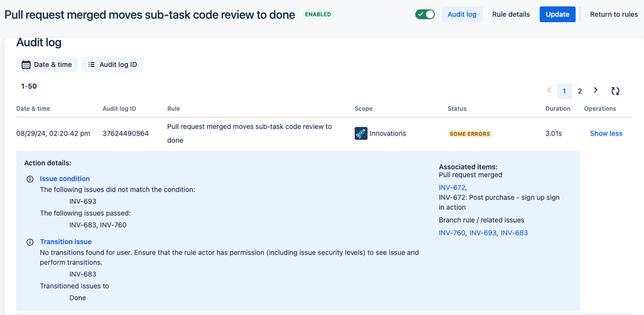Go to previous page with left chevron
The image size is (644, 315).
pyautogui.click(x=549, y=90)
